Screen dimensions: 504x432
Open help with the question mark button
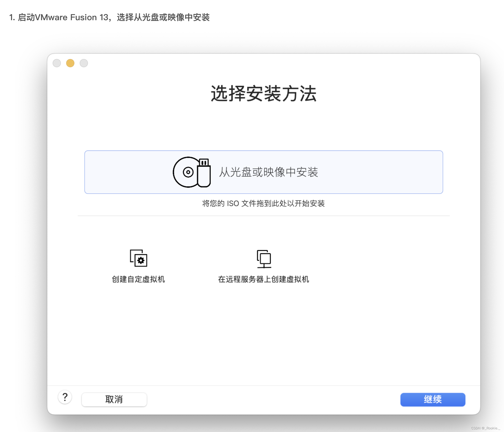coord(65,397)
